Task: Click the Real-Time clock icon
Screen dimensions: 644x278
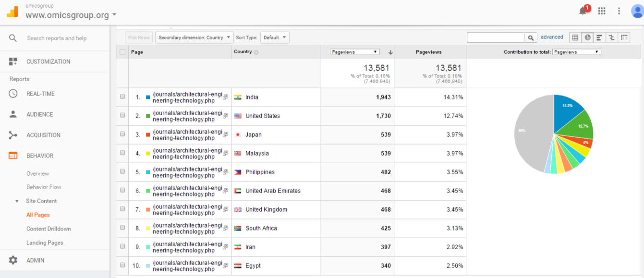Action: point(13,94)
